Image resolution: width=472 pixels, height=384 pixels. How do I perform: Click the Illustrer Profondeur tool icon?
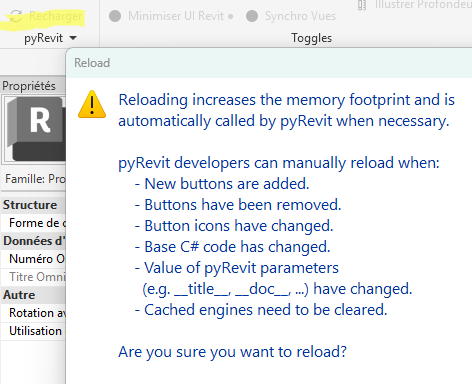point(362,5)
